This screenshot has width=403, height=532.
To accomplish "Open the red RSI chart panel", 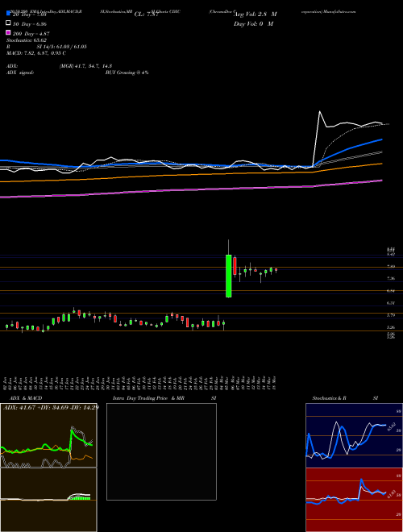I will [x=354, y=500].
